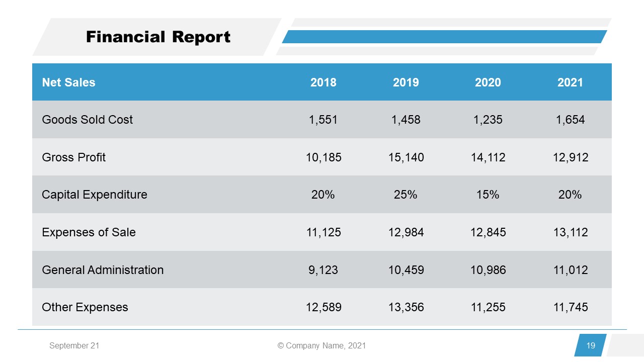The width and height of the screenshot is (644, 362).
Task: Select the Net Sales header cell
Action: pos(69,82)
